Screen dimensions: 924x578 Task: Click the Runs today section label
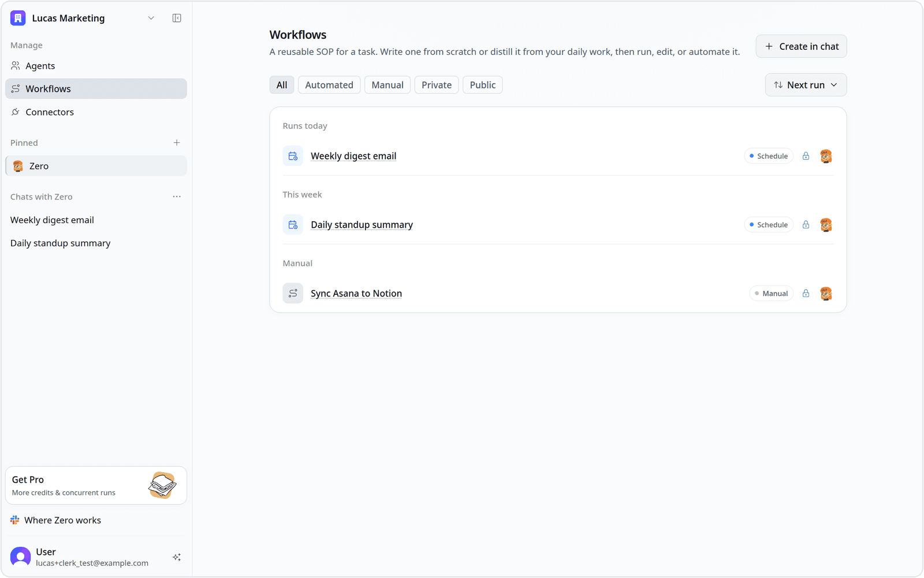pos(305,126)
